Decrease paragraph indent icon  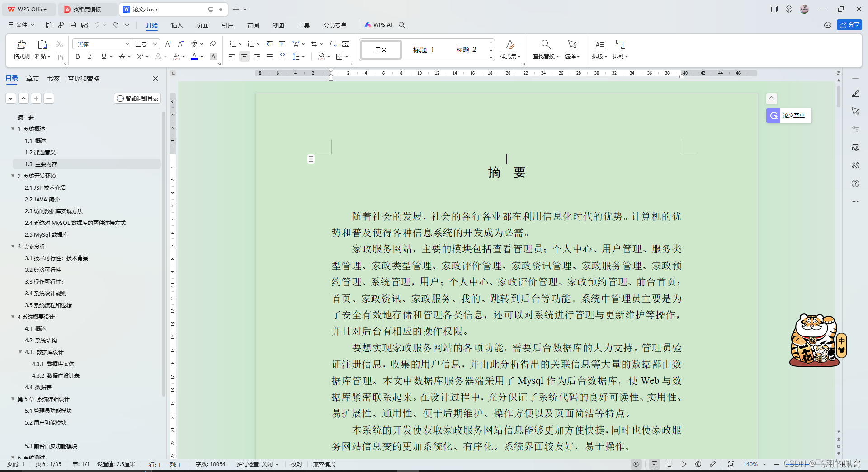[269, 44]
